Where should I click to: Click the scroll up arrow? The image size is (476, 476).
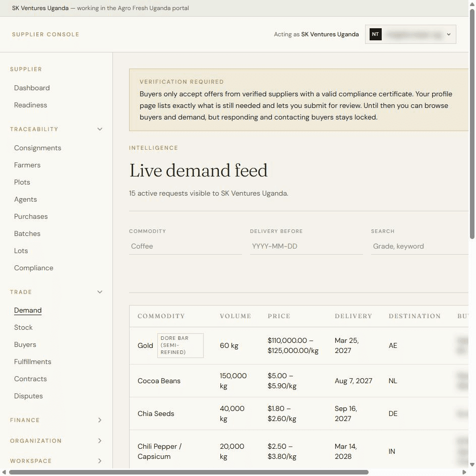pyautogui.click(x=472, y=4)
